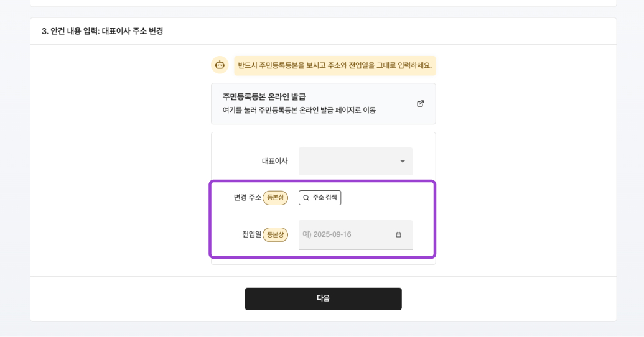Expand the 대표이사 dropdown arrow
The image size is (644, 337).
pos(403,161)
